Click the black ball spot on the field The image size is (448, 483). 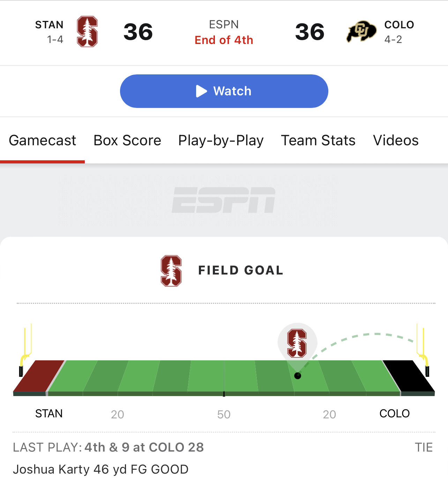tap(298, 376)
